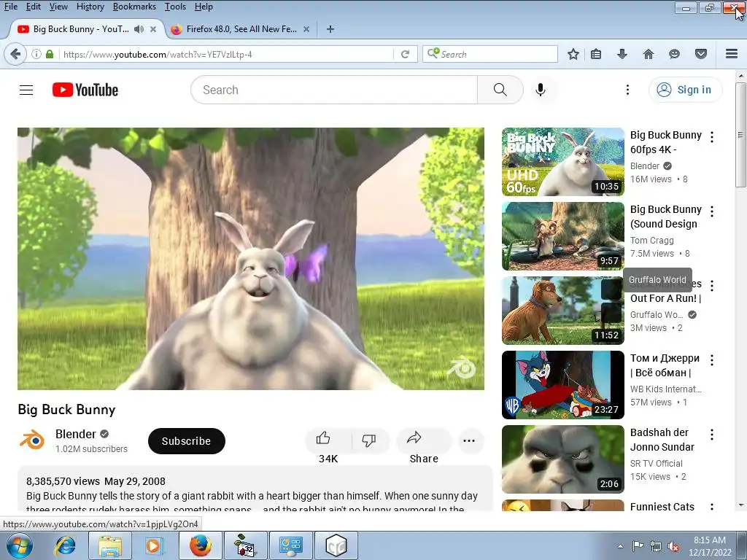
Task: Click the Firefox taskbar icon
Action: point(201,546)
